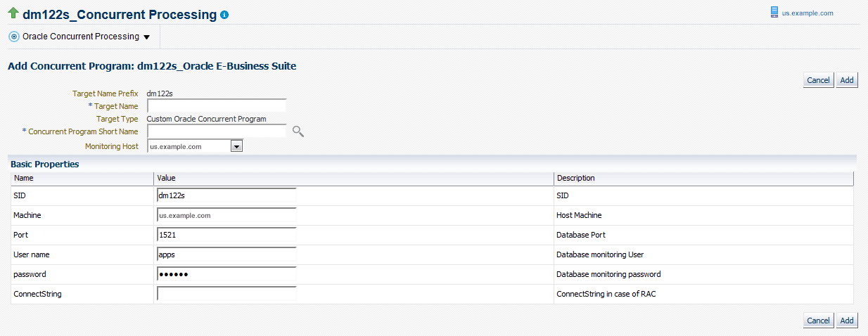Image resolution: width=868 pixels, height=336 pixels.
Task: Open the Monitoring Host dropdown
Action: 236,146
